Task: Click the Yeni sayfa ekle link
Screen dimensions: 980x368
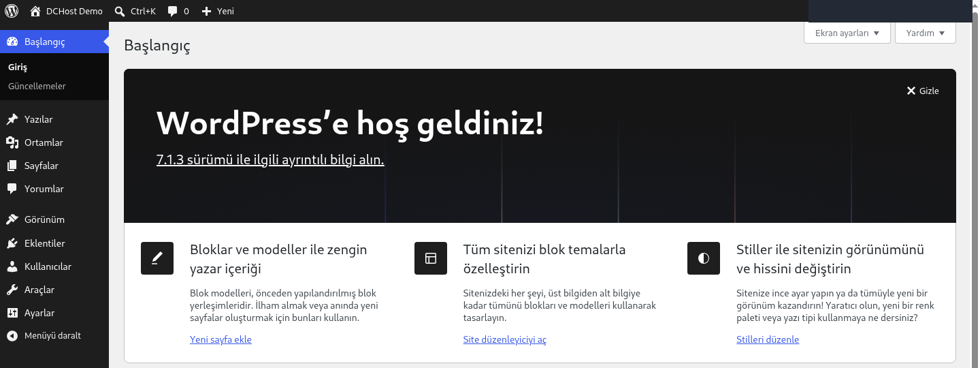Action: coord(220,339)
